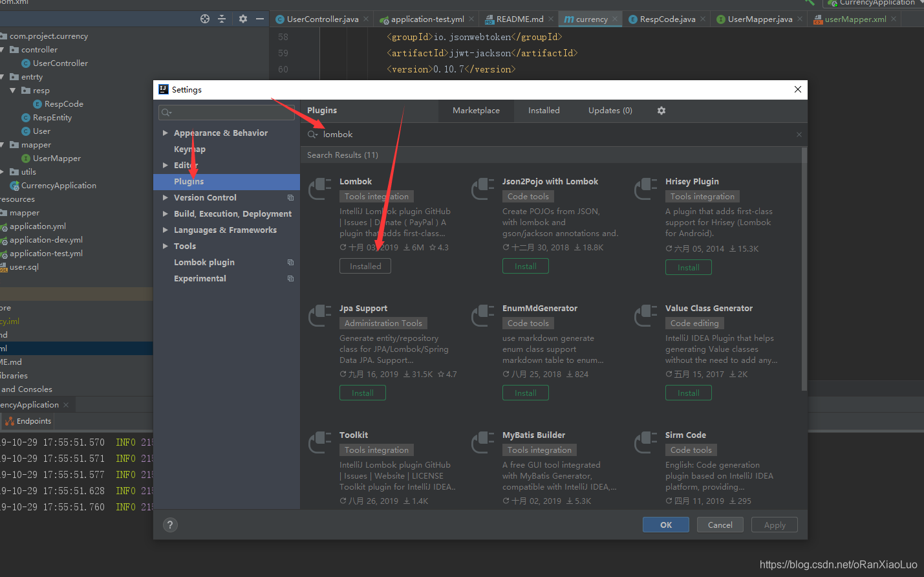Expand Version Control settings group
924x577 pixels.
tap(166, 198)
